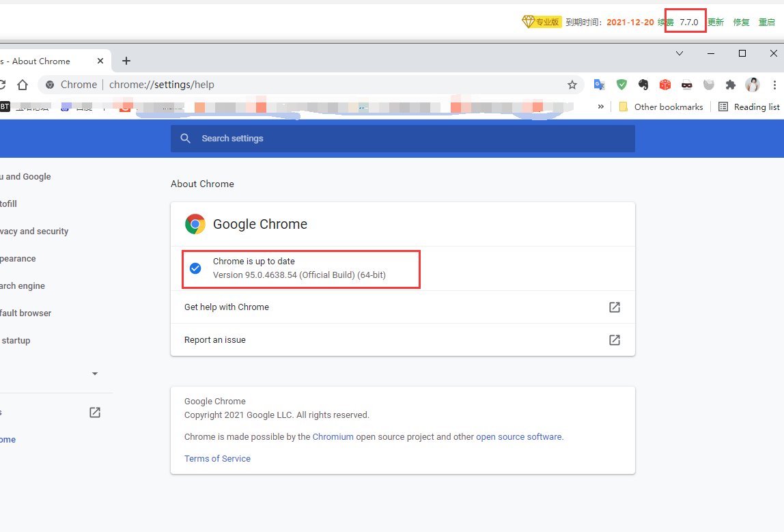The image size is (784, 532).
Task: Click the About Chrome page heading
Action: (202, 184)
